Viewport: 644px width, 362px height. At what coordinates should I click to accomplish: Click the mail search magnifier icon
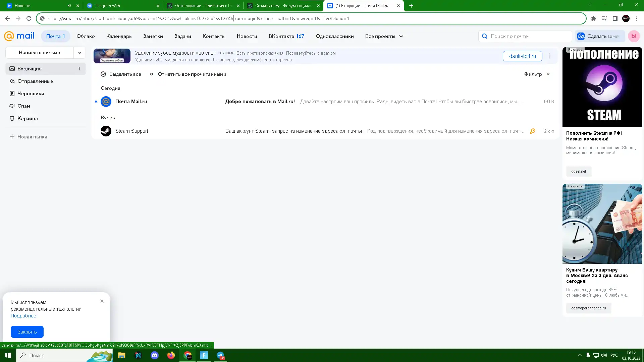pyautogui.click(x=484, y=36)
